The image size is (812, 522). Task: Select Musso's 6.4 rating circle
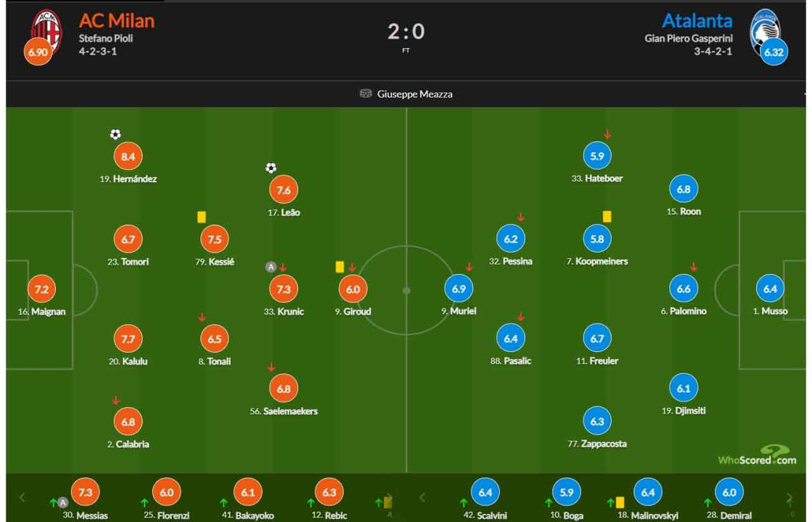[x=770, y=289]
